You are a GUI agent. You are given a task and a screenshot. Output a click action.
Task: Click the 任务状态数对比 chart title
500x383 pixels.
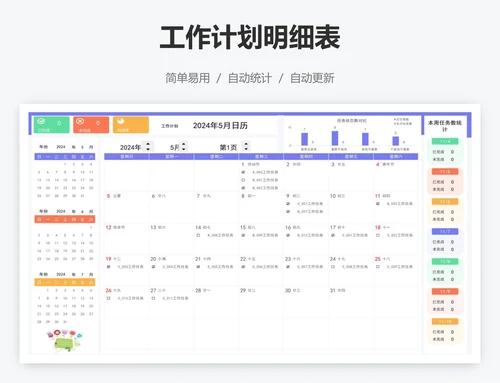pos(352,121)
